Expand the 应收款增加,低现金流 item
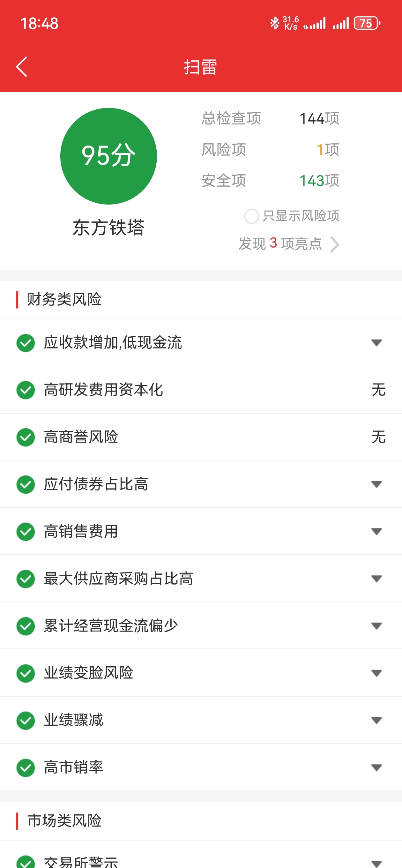Viewport: 402px width, 868px height. (376, 343)
